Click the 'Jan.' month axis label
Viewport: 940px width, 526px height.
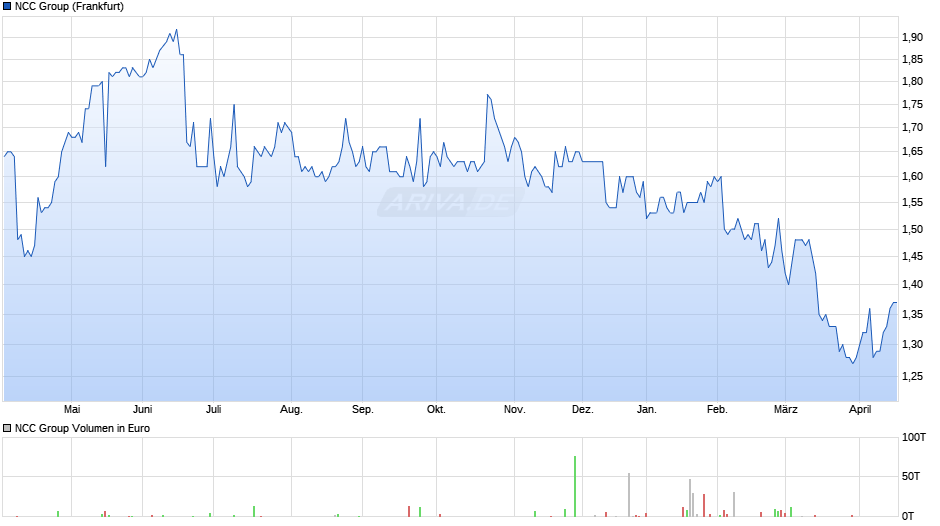coord(646,409)
